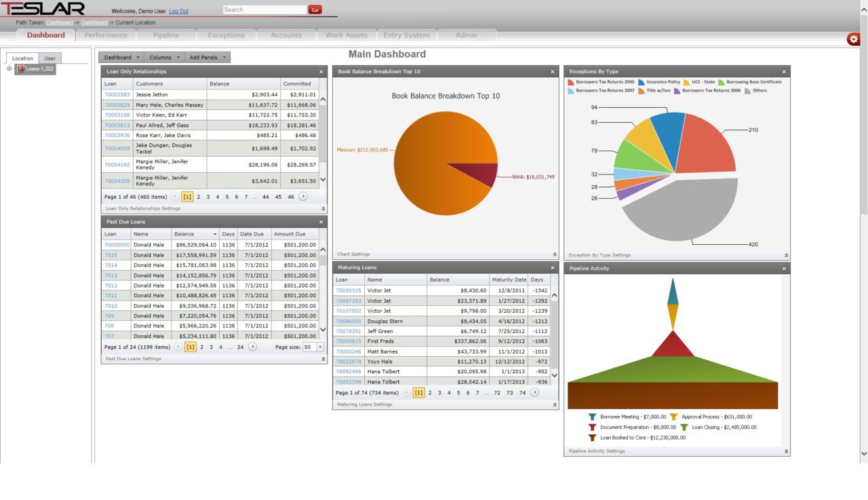Collapse Loan Only Relationships Settings chevron
Image resolution: width=868 pixels, height=500 pixels.
pos(323,209)
